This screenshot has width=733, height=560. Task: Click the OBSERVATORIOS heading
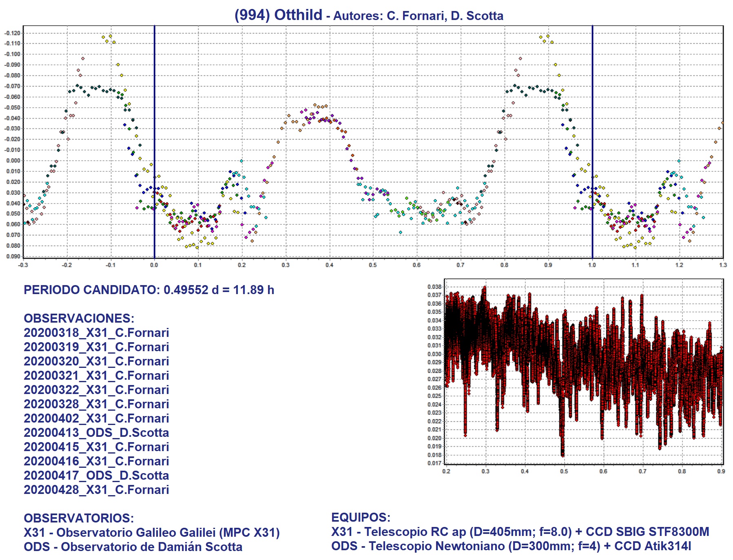[79, 518]
